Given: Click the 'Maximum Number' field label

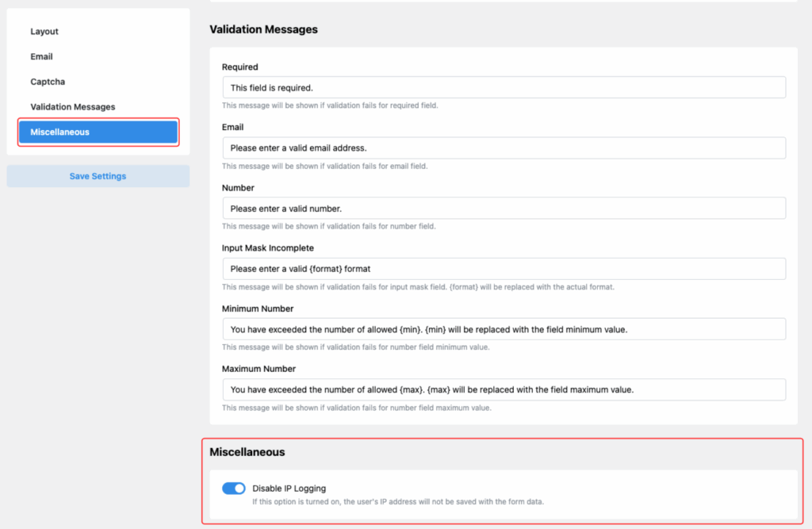Looking at the screenshot, I should (x=259, y=369).
